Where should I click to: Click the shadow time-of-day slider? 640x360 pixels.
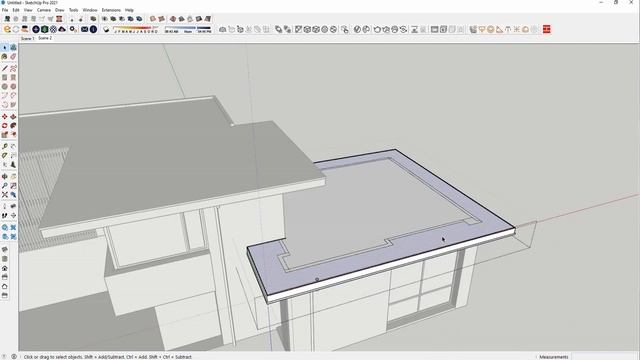pos(188,29)
